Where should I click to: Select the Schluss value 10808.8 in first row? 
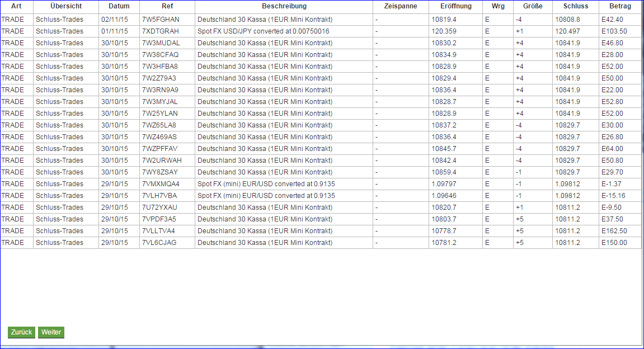click(567, 19)
